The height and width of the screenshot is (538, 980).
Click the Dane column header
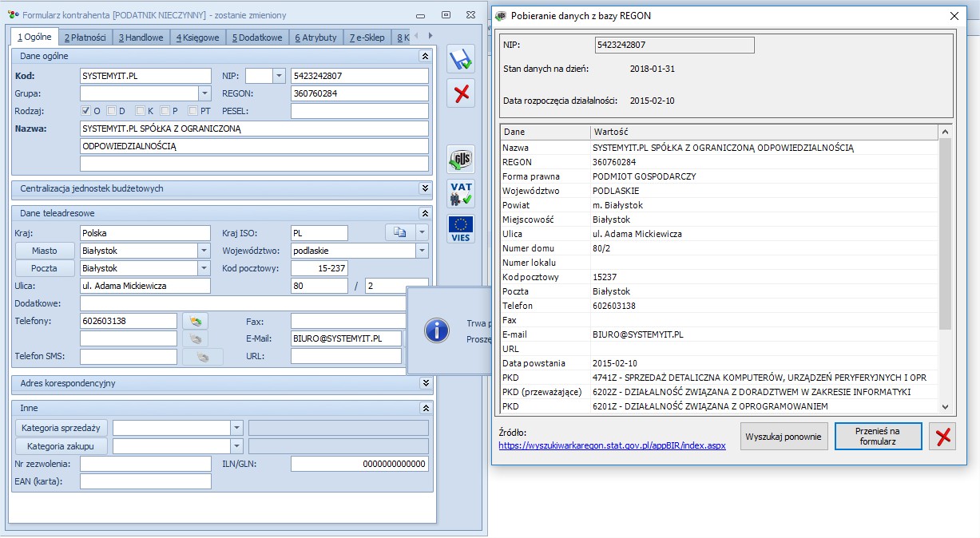546,132
